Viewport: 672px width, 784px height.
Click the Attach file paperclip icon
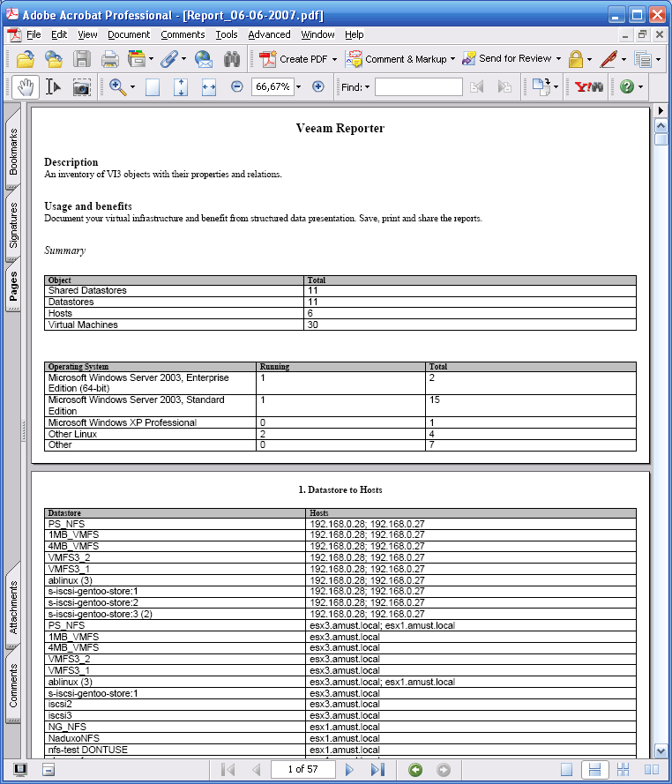(169, 59)
